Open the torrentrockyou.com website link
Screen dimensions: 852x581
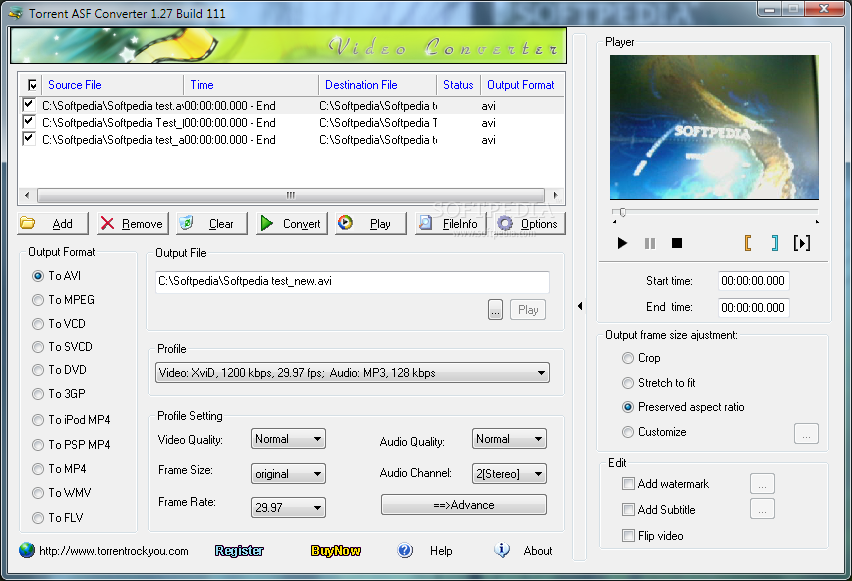114,551
